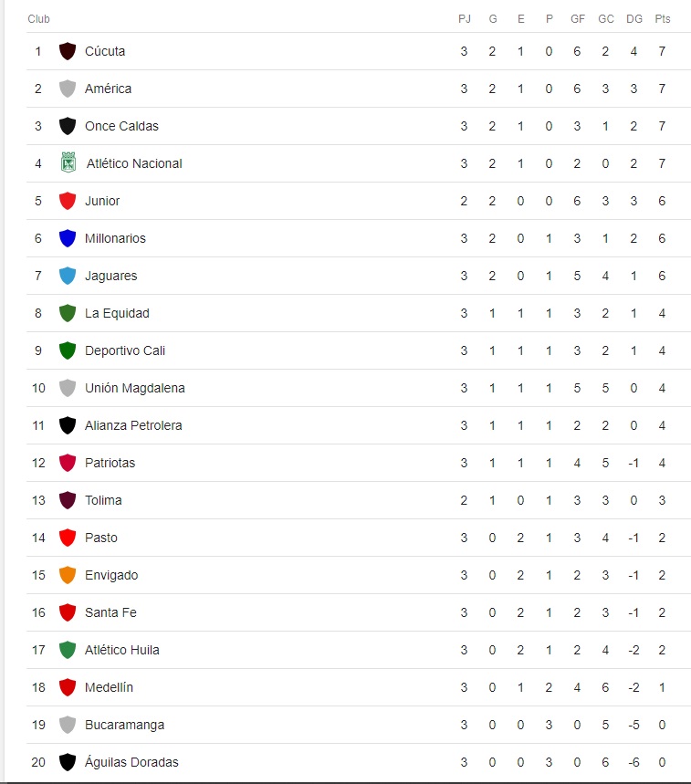The image size is (691, 784).
Task: Click the Patriotas shield icon
Action: tap(67, 463)
